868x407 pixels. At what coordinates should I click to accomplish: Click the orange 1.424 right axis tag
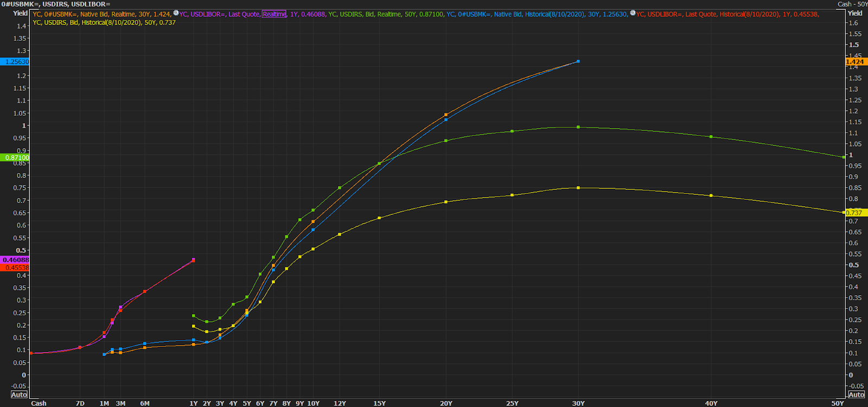click(854, 62)
